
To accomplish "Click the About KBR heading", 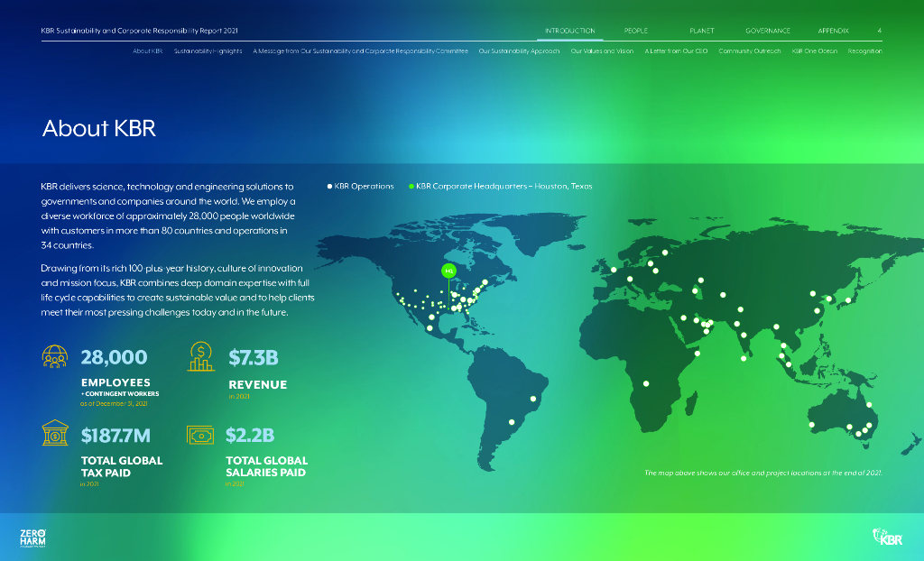I will (x=99, y=128).
